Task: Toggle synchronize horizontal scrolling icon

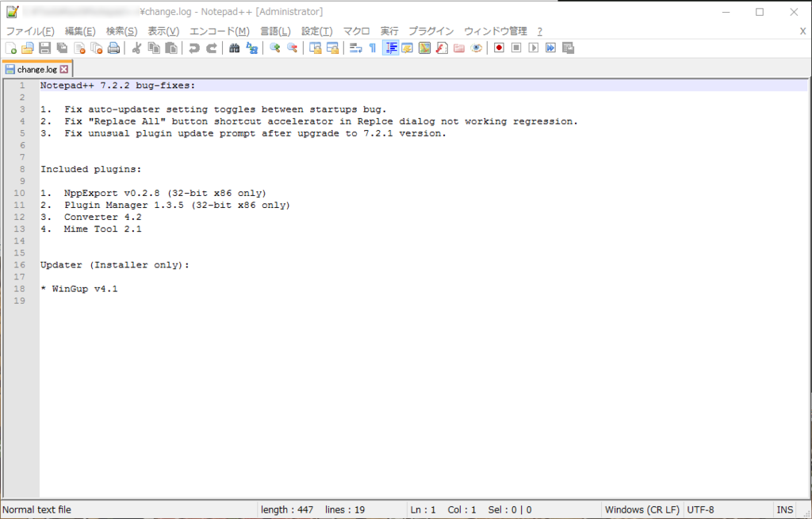Action: (x=332, y=48)
